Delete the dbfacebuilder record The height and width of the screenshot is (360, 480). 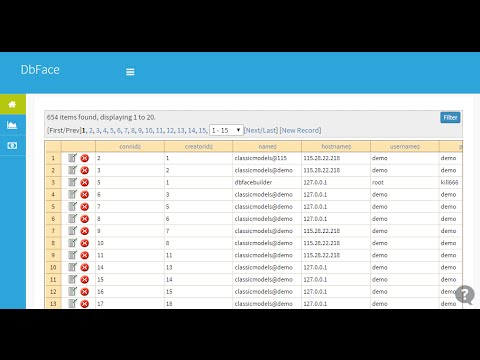[85, 183]
